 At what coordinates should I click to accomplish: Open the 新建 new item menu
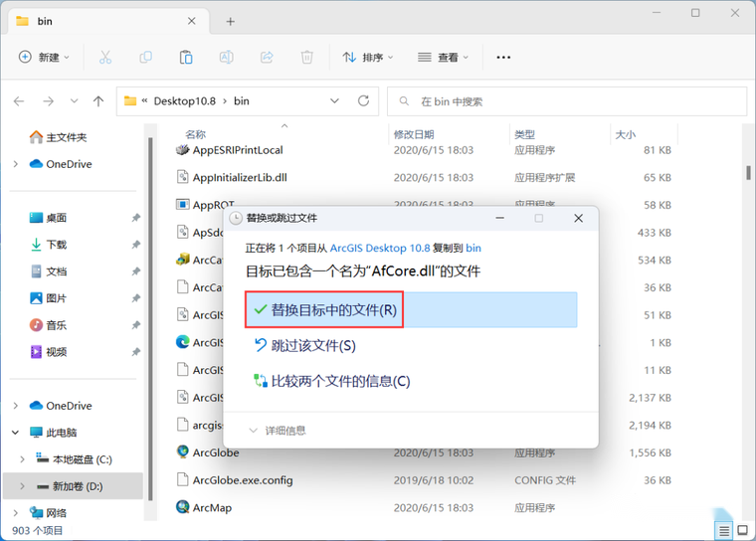point(44,58)
